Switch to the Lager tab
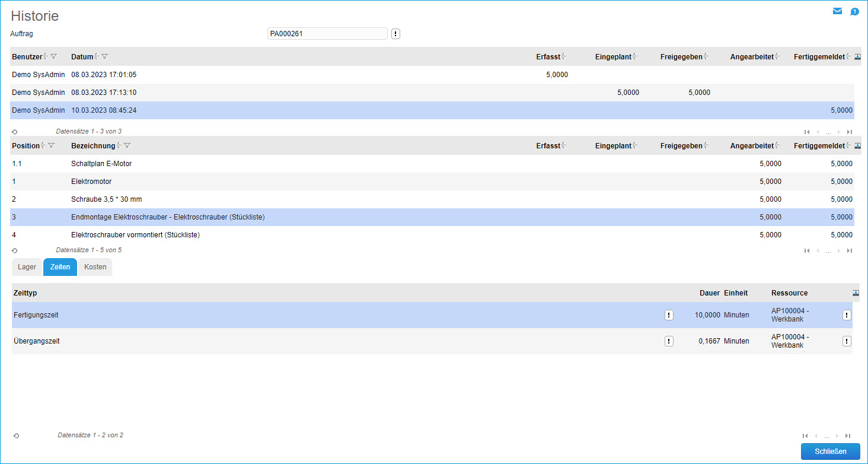The height and width of the screenshot is (464, 868). (27, 267)
